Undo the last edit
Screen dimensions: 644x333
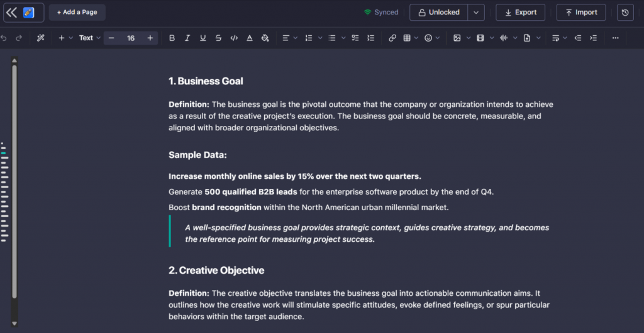4,38
